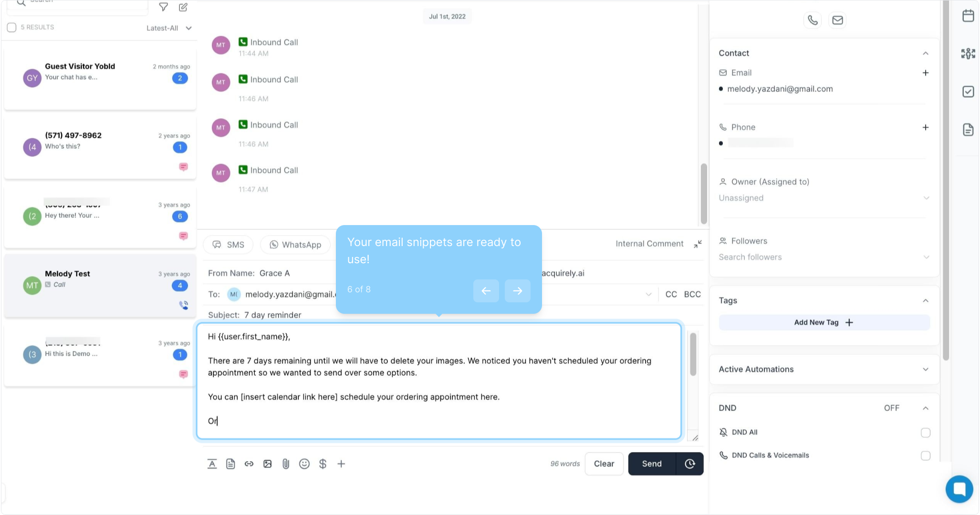Expand the Active Automations section
Screen dimensions: 980x515
824,369
